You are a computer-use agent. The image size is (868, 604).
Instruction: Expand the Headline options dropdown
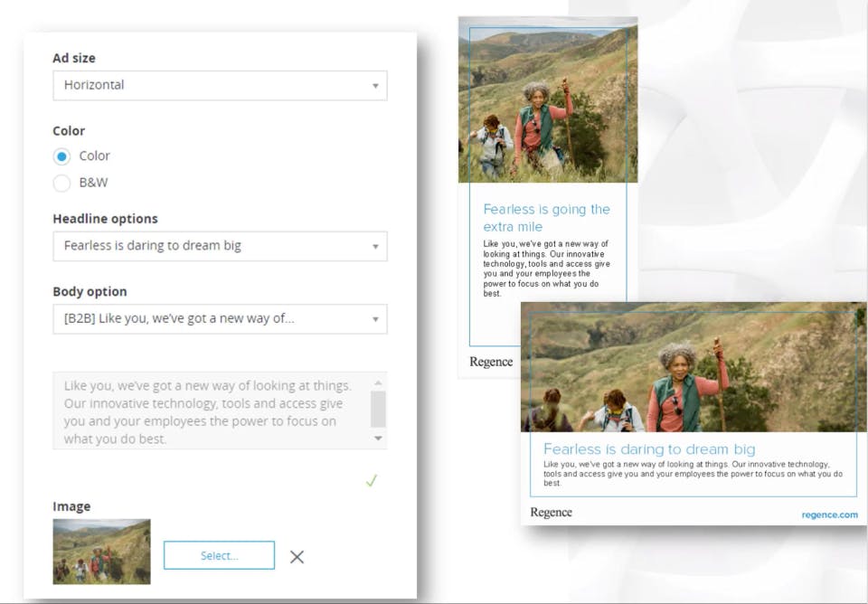(x=220, y=246)
